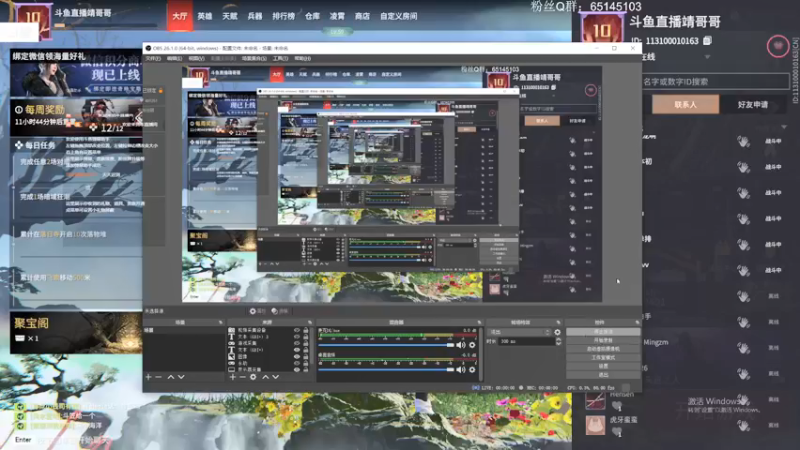Float the OBS Scenes dock via header icon
Image resolution: width=800 pixels, height=450 pixels.
(220, 322)
